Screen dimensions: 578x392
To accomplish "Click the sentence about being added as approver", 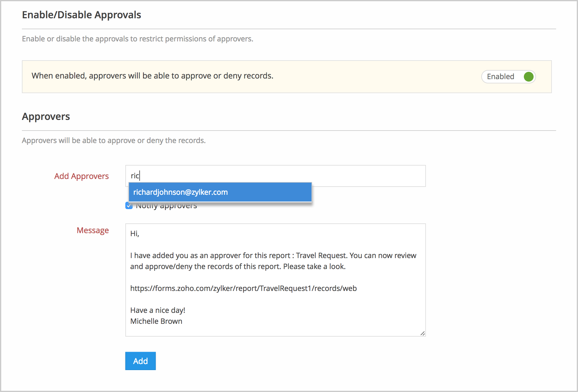I will pyautogui.click(x=273, y=256).
